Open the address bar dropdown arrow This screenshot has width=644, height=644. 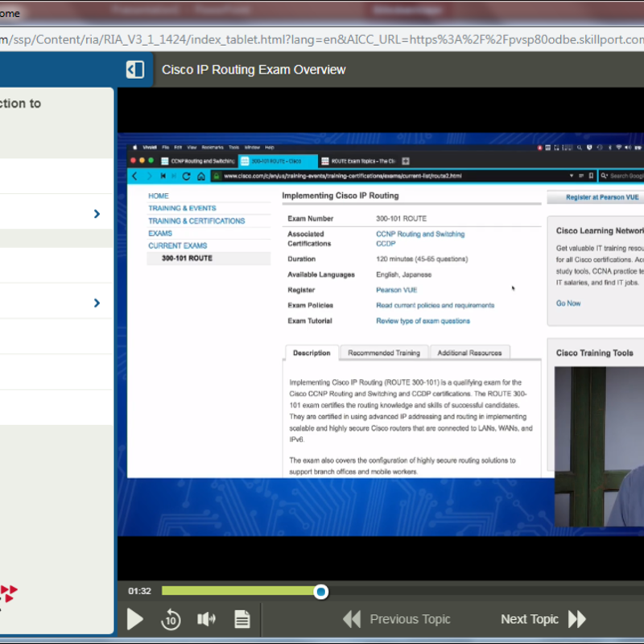click(x=572, y=175)
